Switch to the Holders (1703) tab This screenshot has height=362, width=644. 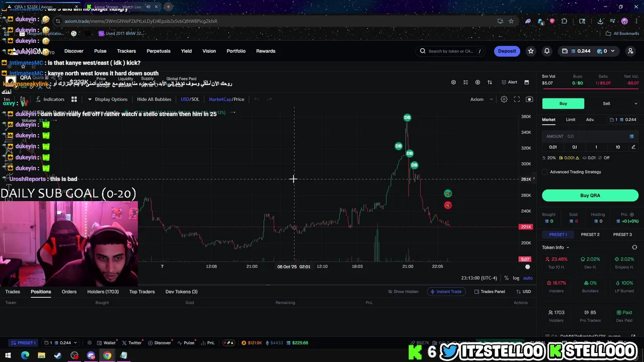(103, 292)
